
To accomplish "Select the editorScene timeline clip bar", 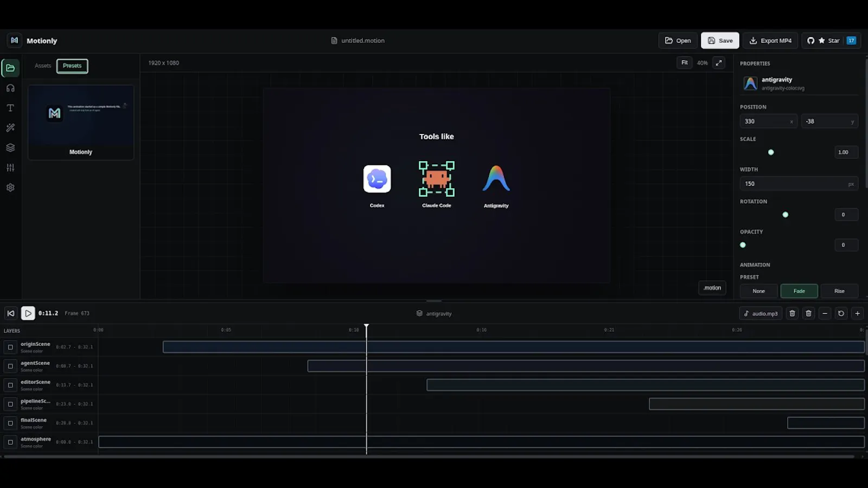I will click(646, 385).
